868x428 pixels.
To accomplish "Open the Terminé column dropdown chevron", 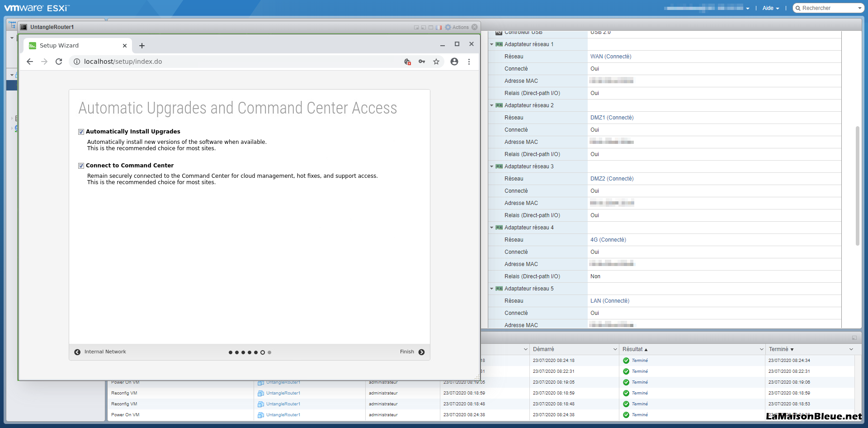I will tap(851, 349).
